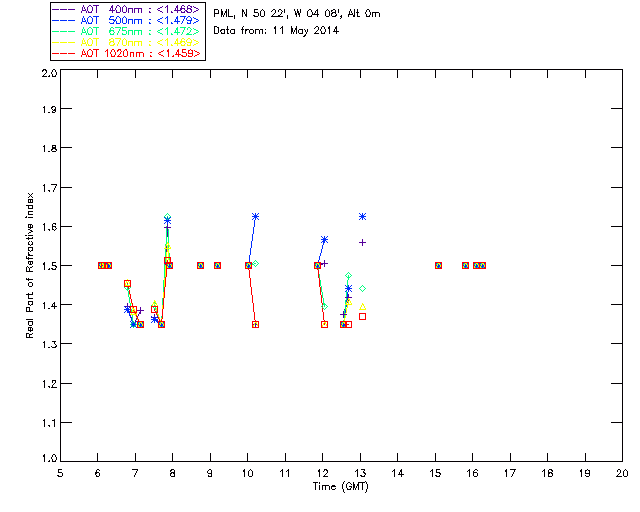Click the AOT 675nm legend entry
This screenshot has width=640, height=512.
point(126,31)
